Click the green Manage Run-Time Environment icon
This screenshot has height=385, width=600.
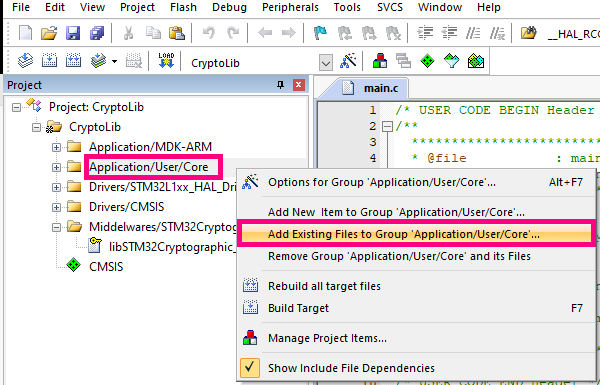pyautogui.click(x=427, y=61)
